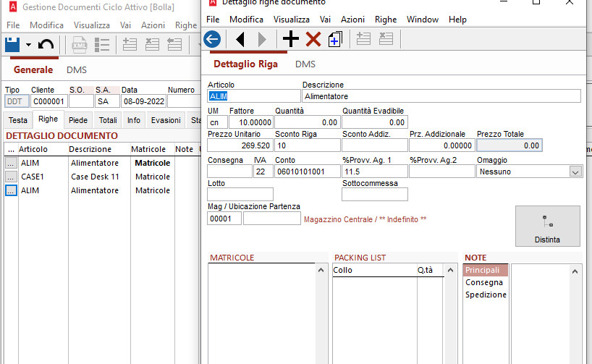
Task: Select the Totali tab
Action: tap(108, 120)
